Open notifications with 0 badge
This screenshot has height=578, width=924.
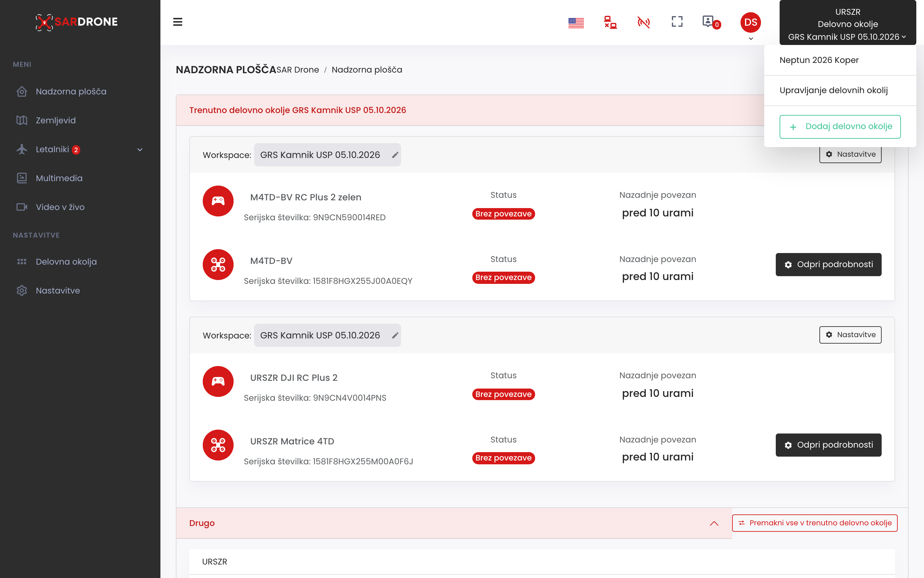pyautogui.click(x=711, y=22)
